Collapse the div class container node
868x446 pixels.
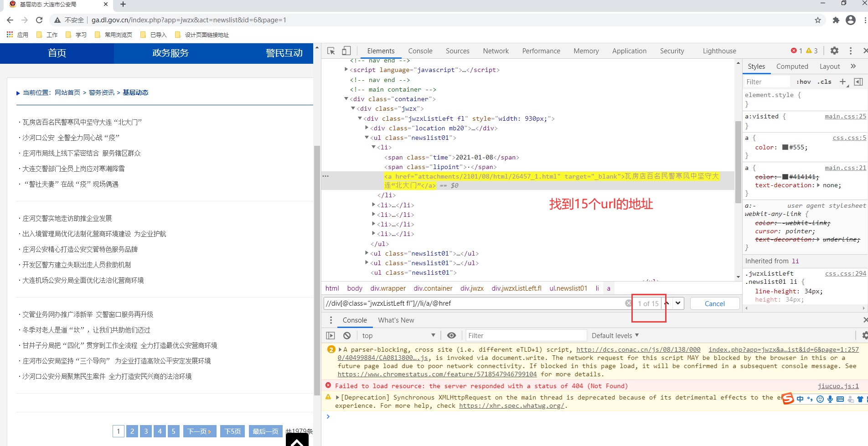coord(346,99)
